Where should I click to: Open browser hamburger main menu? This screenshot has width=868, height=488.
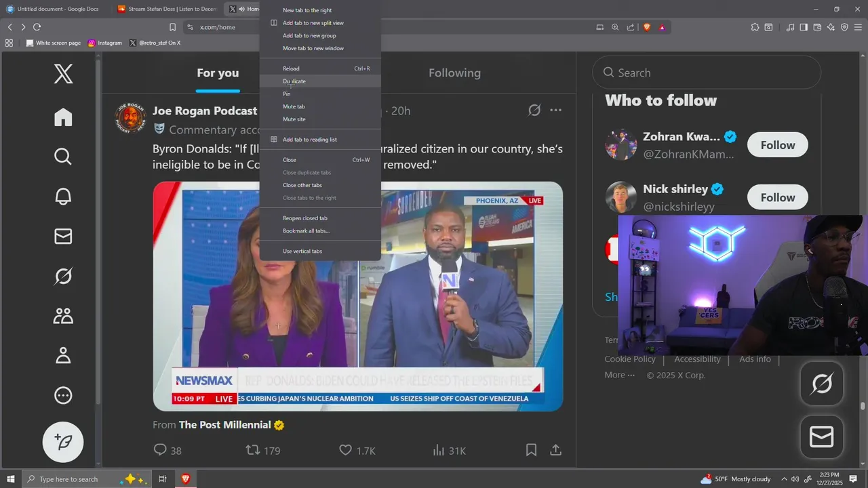(858, 27)
